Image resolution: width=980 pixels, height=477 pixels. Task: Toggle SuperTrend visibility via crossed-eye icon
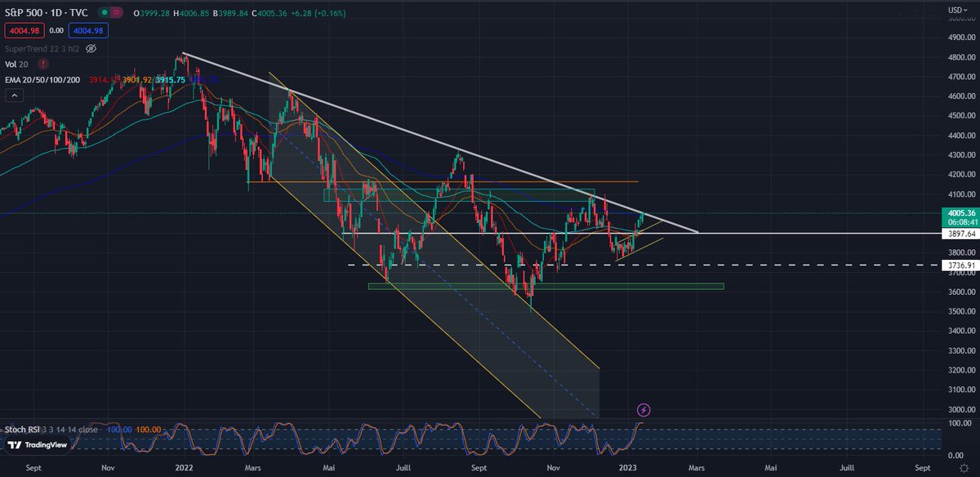[x=90, y=48]
